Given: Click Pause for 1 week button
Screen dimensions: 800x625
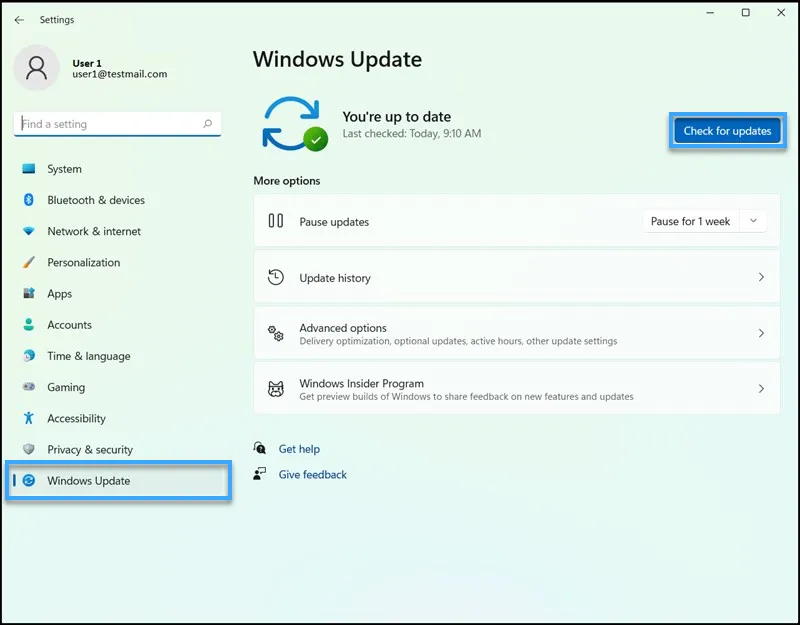Looking at the screenshot, I should 690,221.
